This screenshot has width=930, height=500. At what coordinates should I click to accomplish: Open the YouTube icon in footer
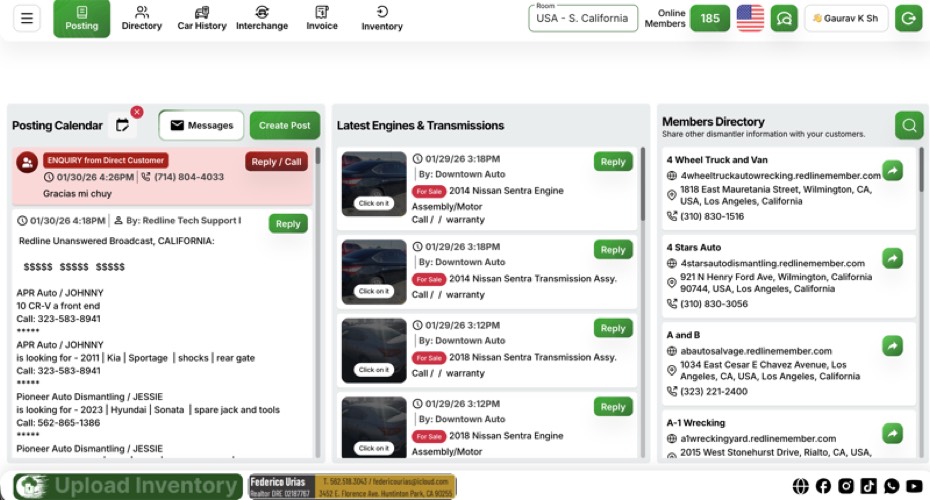pyautogui.click(x=914, y=486)
